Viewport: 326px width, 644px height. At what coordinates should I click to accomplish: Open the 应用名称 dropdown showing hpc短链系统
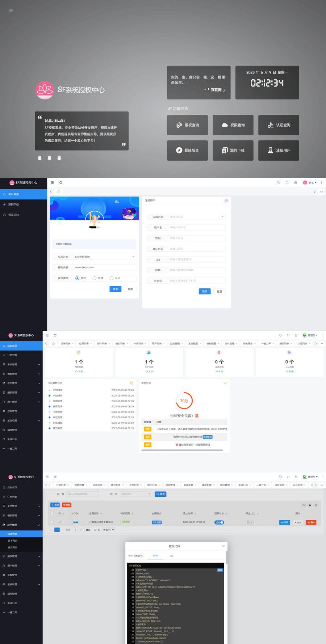(x=104, y=257)
